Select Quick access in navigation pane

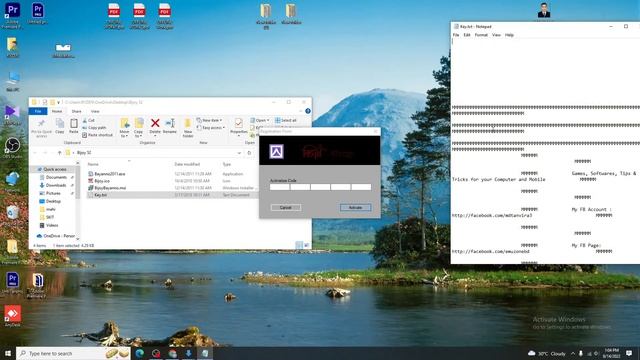[54, 169]
